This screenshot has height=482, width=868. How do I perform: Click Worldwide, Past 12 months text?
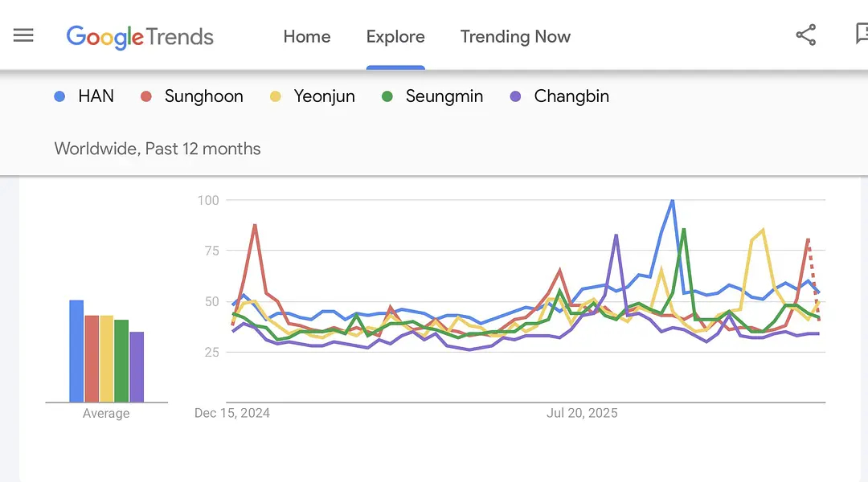pyautogui.click(x=158, y=149)
